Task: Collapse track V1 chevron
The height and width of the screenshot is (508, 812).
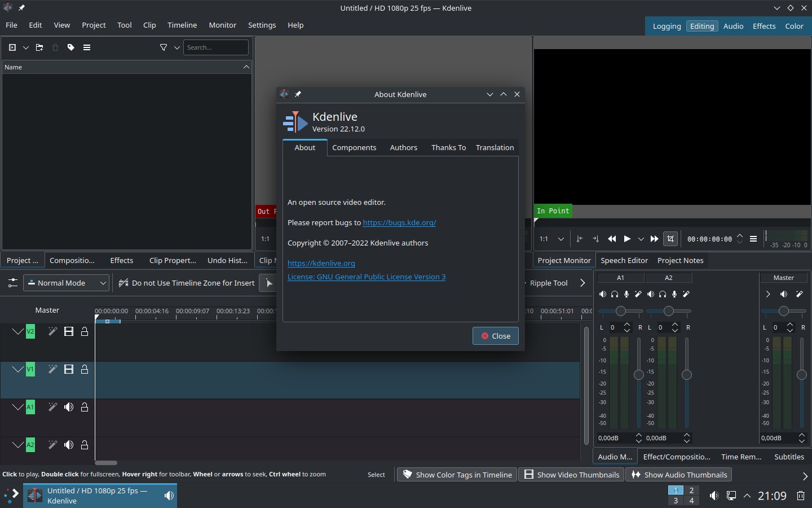Action: 18,369
